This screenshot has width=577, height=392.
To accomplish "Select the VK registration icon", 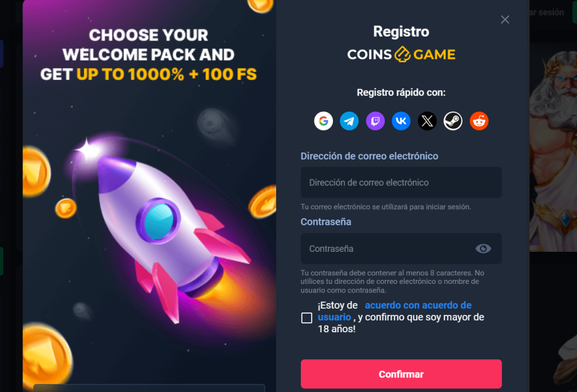I will pos(401,121).
